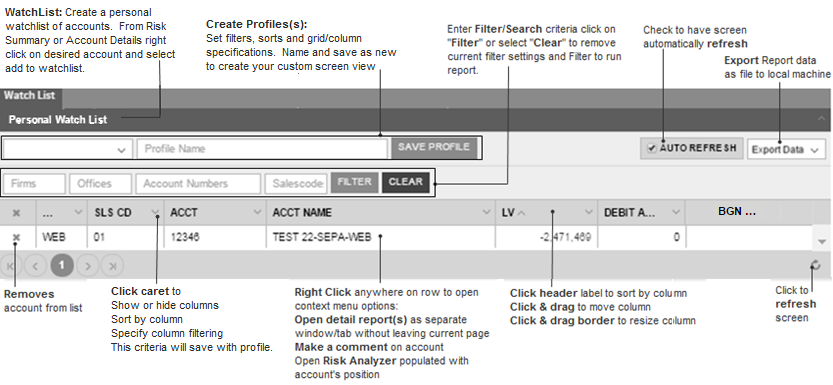
Task: Focus the Salescode filter field
Action: point(295,184)
